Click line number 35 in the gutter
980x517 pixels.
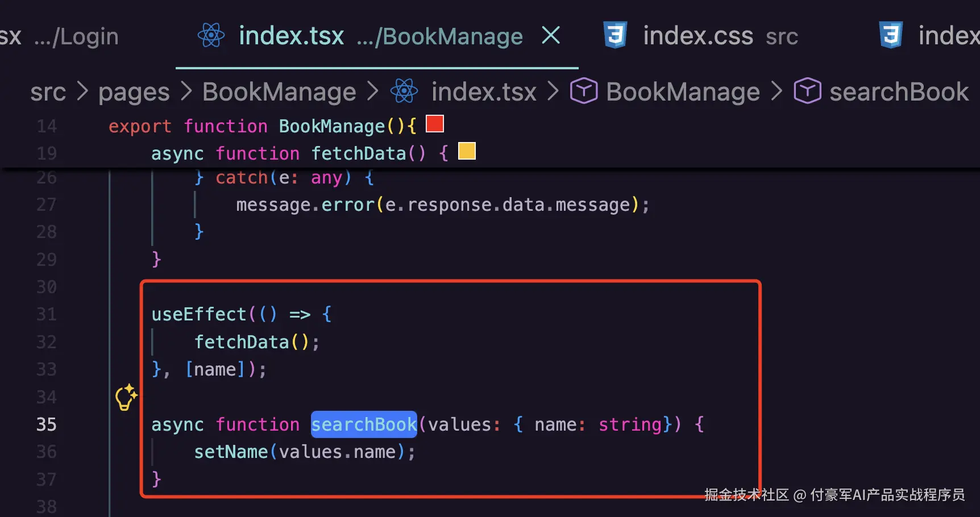pyautogui.click(x=47, y=424)
